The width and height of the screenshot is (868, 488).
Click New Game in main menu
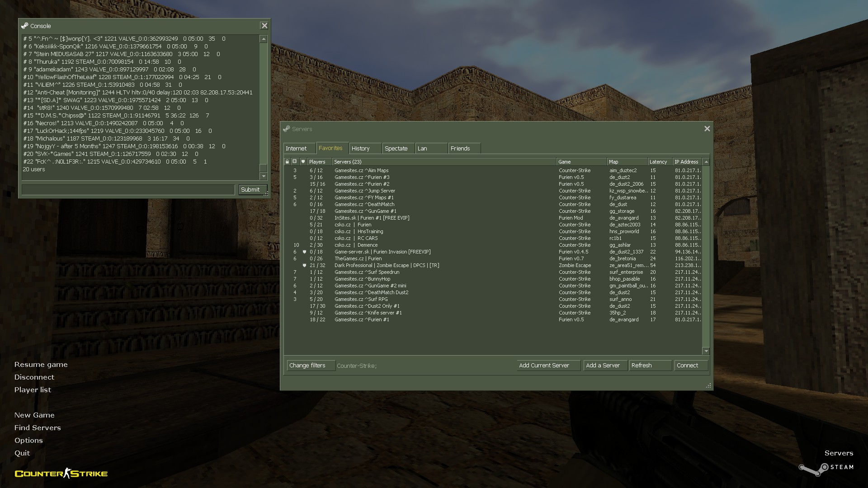tap(34, 415)
